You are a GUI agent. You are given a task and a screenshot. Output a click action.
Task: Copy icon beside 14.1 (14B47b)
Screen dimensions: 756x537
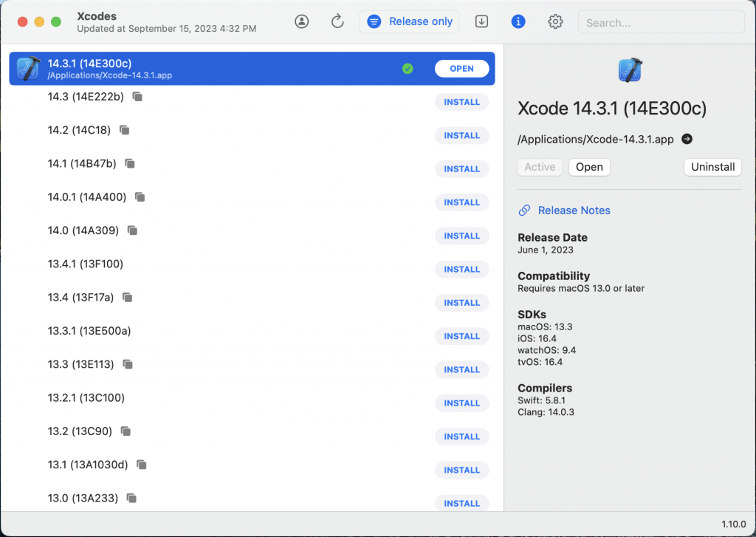point(130,163)
